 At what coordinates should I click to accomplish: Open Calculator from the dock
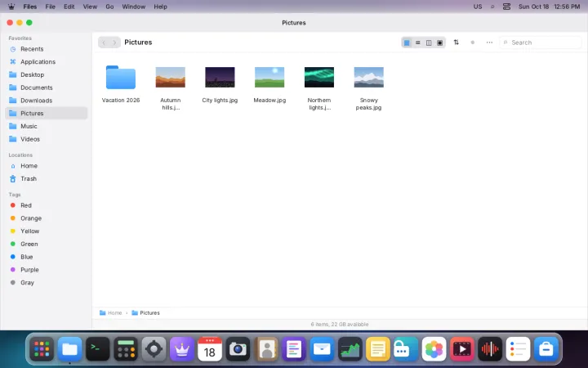126,349
